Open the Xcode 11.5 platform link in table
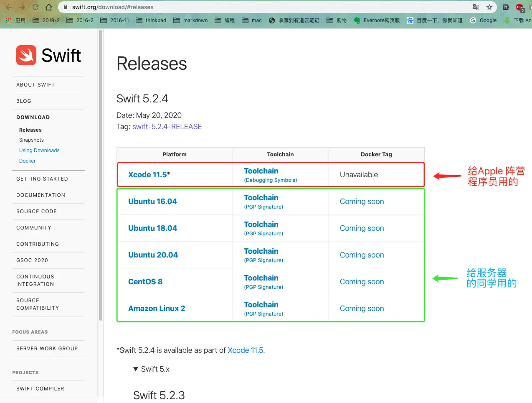 pyautogui.click(x=147, y=175)
